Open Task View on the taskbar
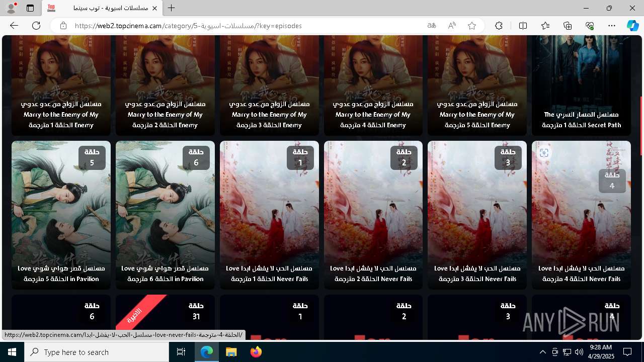The height and width of the screenshot is (362, 644). (x=181, y=352)
